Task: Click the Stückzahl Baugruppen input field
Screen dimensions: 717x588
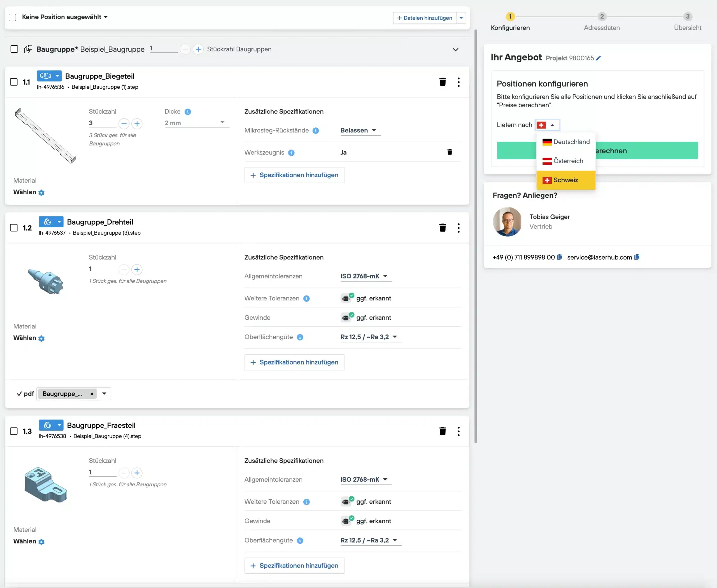Action: pos(164,49)
